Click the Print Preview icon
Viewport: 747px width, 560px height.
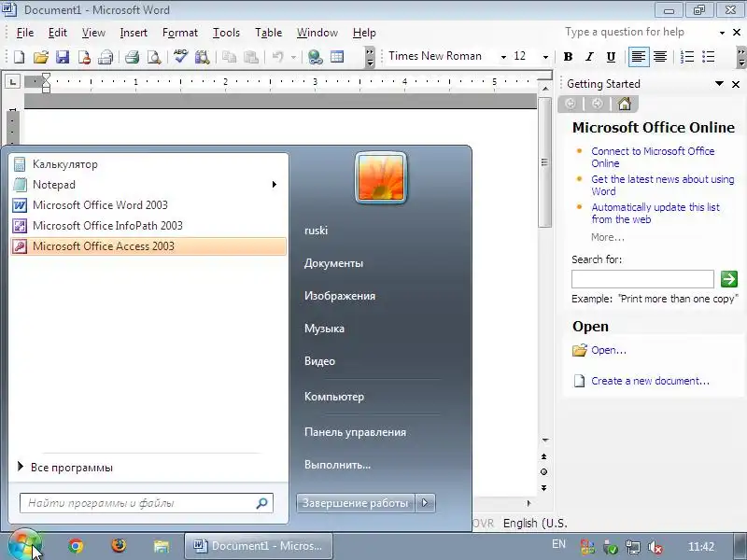[x=153, y=57]
